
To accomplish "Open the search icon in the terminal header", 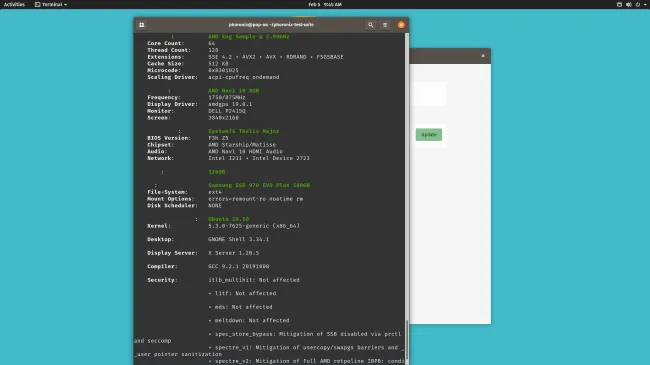I will [371, 25].
